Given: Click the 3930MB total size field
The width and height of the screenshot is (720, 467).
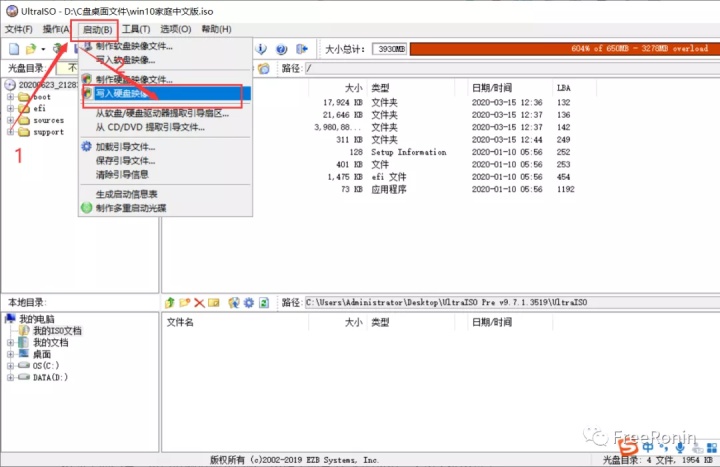Looking at the screenshot, I should [x=390, y=49].
